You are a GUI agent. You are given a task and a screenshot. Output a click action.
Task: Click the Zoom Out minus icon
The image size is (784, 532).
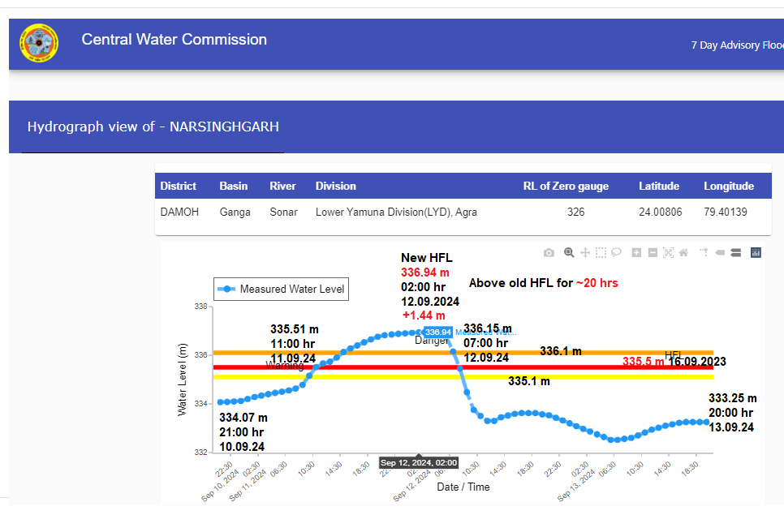click(x=653, y=253)
